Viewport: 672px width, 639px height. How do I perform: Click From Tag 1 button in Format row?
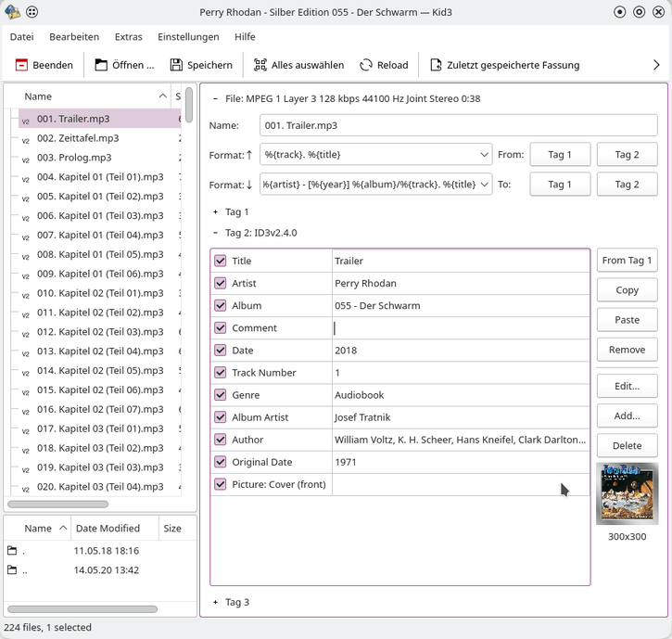pos(560,154)
